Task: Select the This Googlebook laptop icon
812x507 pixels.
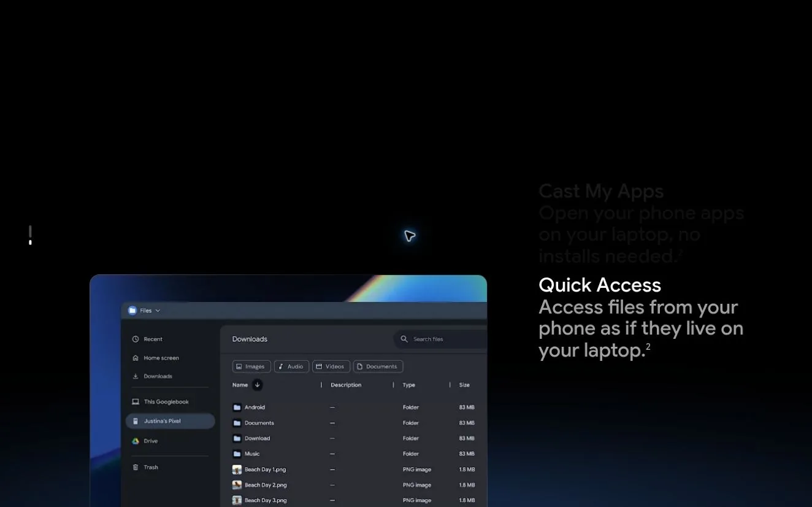Action: click(x=136, y=402)
